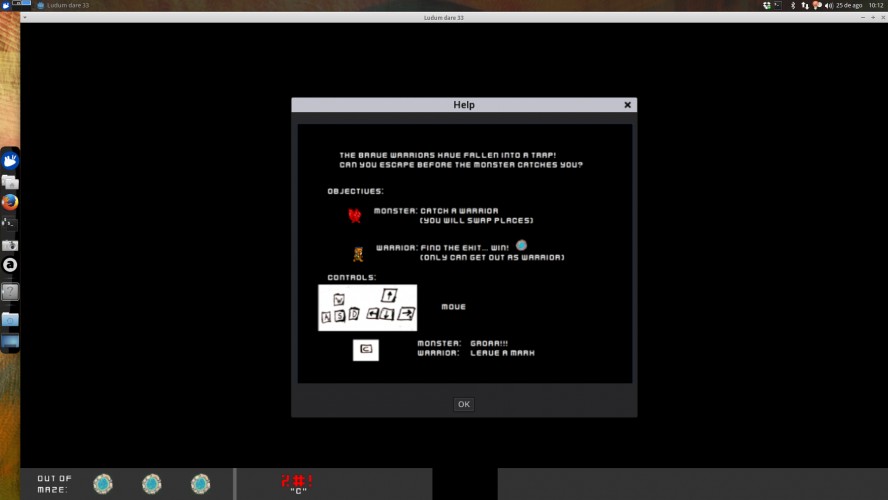Click the WASD and arrow keys image
888x500 pixels.
[x=368, y=307]
